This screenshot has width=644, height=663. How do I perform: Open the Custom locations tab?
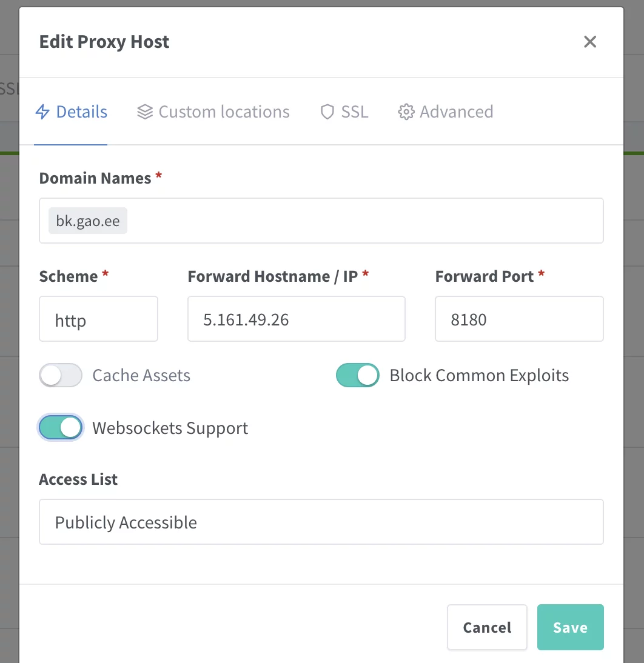tap(224, 112)
